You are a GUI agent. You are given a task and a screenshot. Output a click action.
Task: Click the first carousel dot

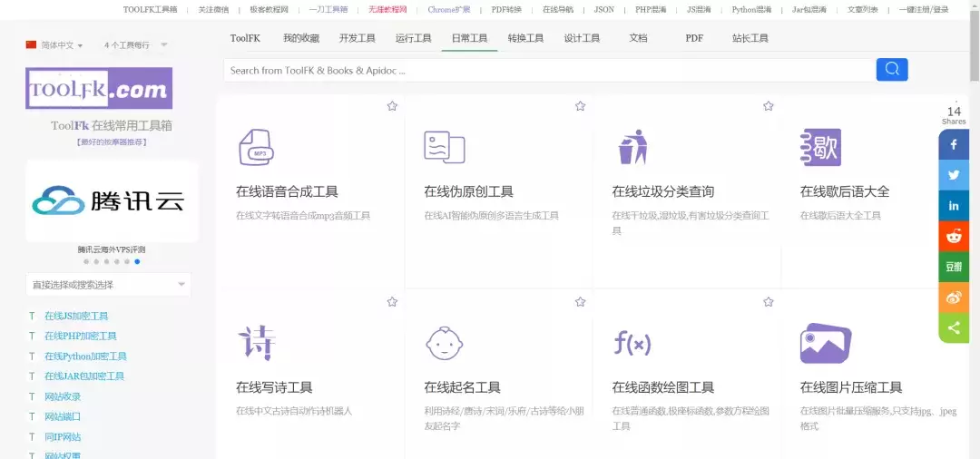86,261
